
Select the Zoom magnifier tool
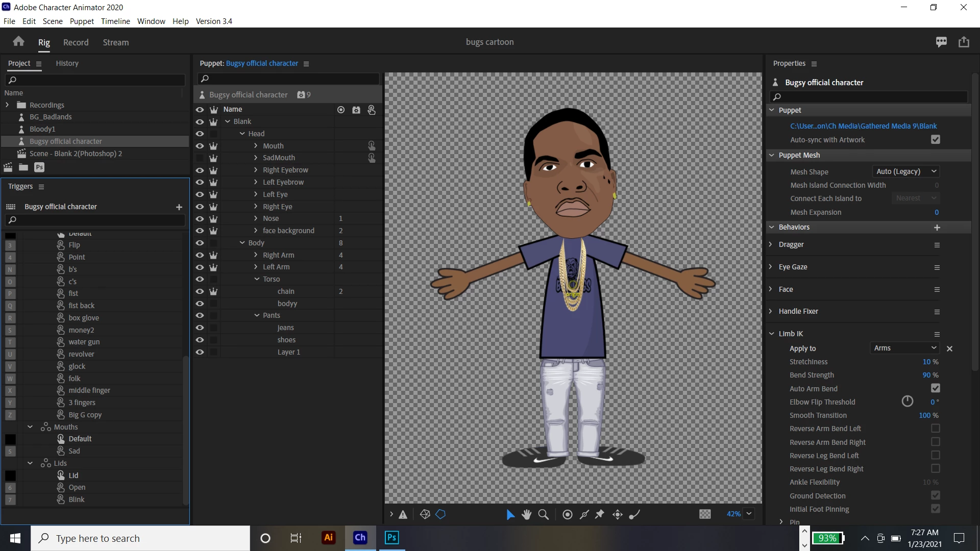544,514
